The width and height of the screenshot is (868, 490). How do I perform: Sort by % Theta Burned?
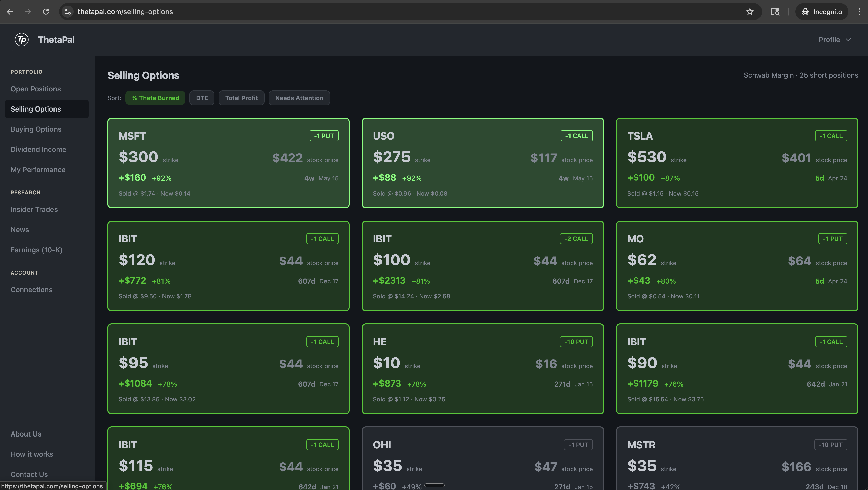pos(155,98)
